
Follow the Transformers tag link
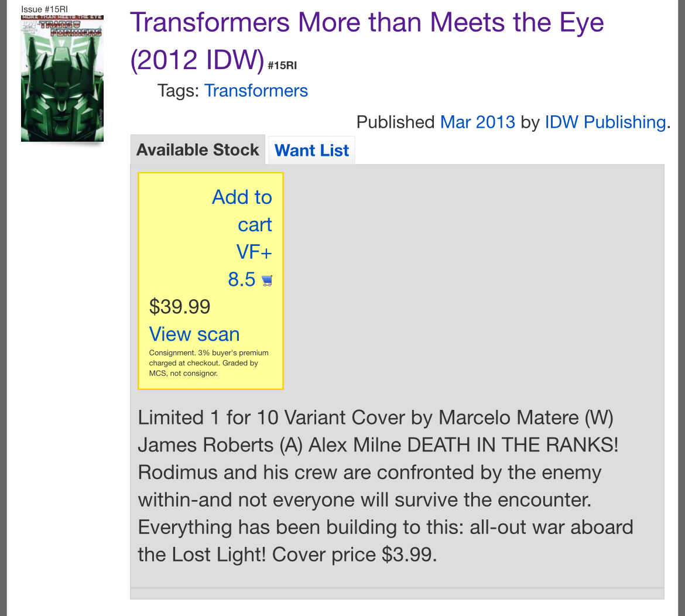click(x=256, y=91)
